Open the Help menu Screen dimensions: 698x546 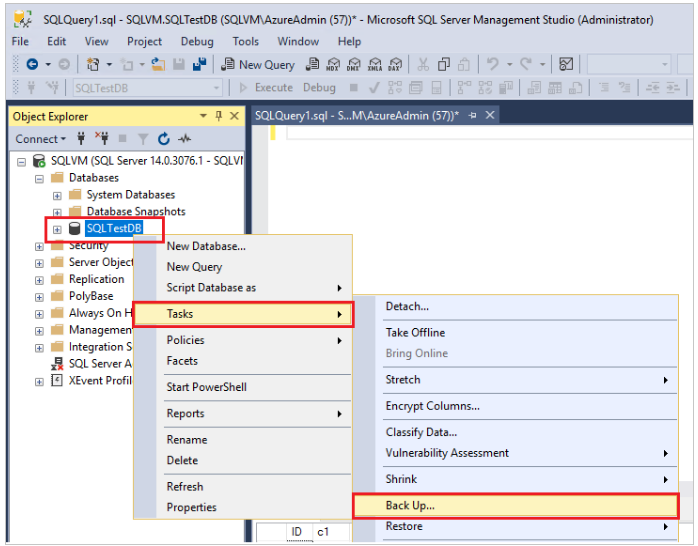pyautogui.click(x=349, y=41)
